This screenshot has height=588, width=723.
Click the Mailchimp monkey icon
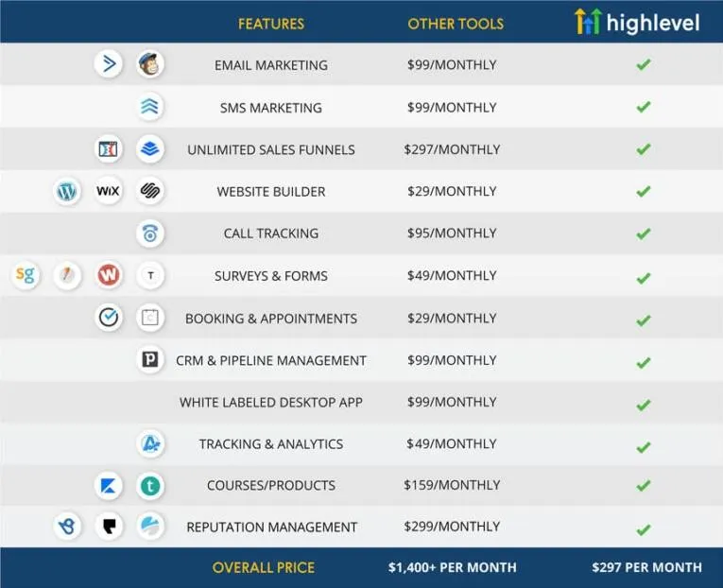pos(150,64)
